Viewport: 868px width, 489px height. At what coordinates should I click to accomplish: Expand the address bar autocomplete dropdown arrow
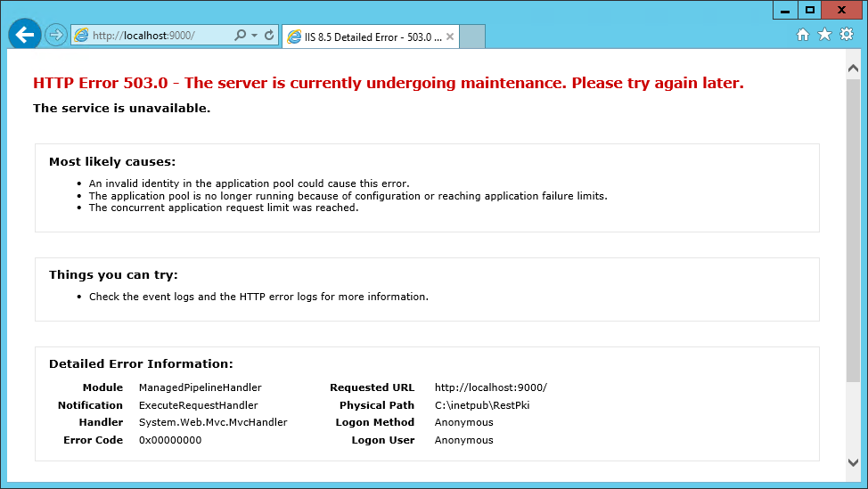[254, 36]
